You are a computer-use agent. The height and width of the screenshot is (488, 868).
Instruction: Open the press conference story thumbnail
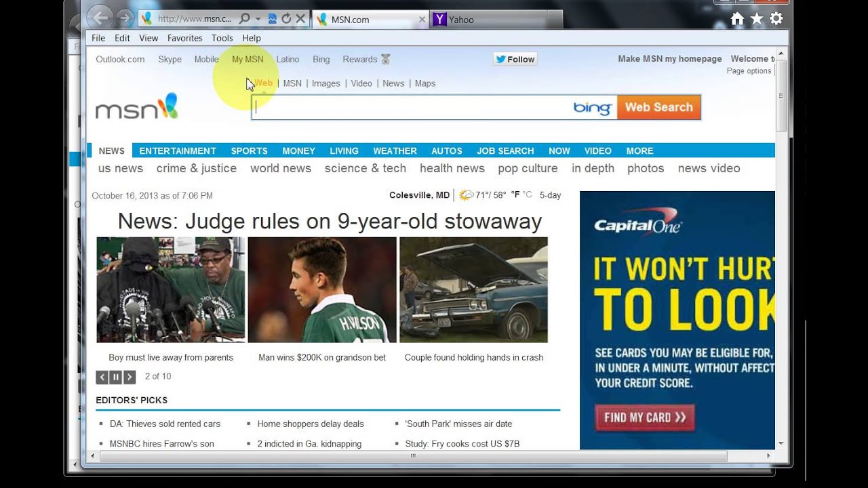[x=171, y=289]
